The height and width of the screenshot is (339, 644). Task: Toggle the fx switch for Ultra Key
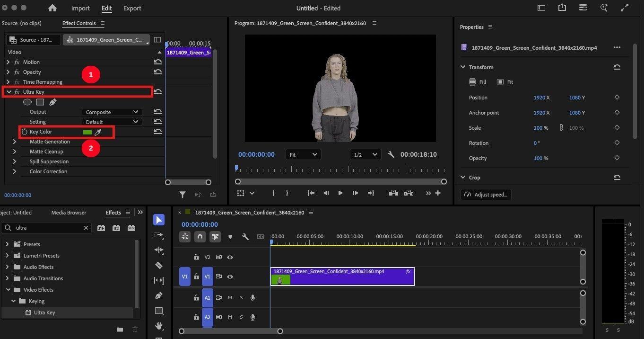coord(17,92)
